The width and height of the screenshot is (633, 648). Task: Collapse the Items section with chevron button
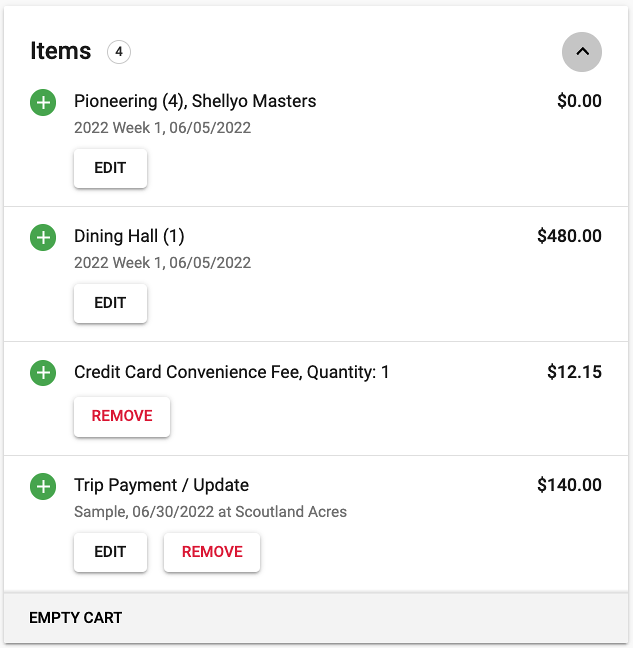(581, 52)
